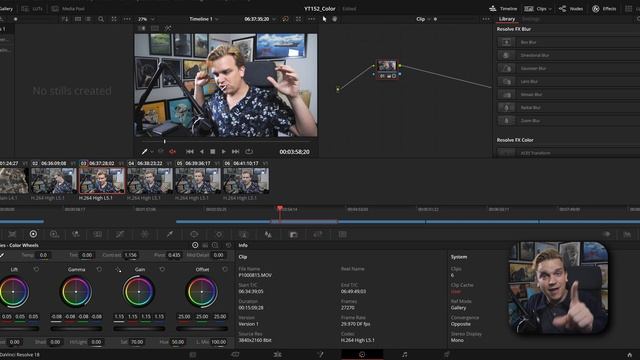Open the node graph three-dot options menu
640x360 pixels.
click(x=486, y=19)
